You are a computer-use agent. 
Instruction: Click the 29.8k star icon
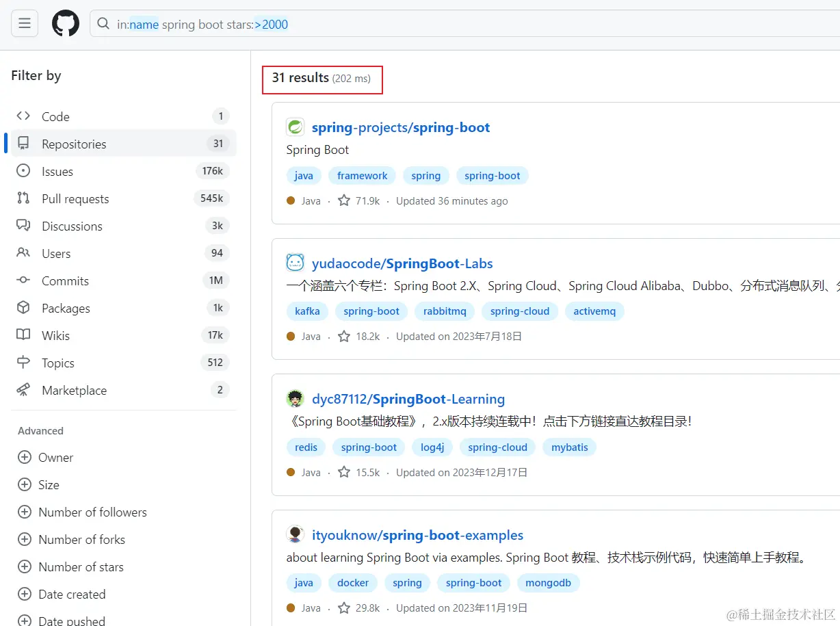tap(344, 608)
